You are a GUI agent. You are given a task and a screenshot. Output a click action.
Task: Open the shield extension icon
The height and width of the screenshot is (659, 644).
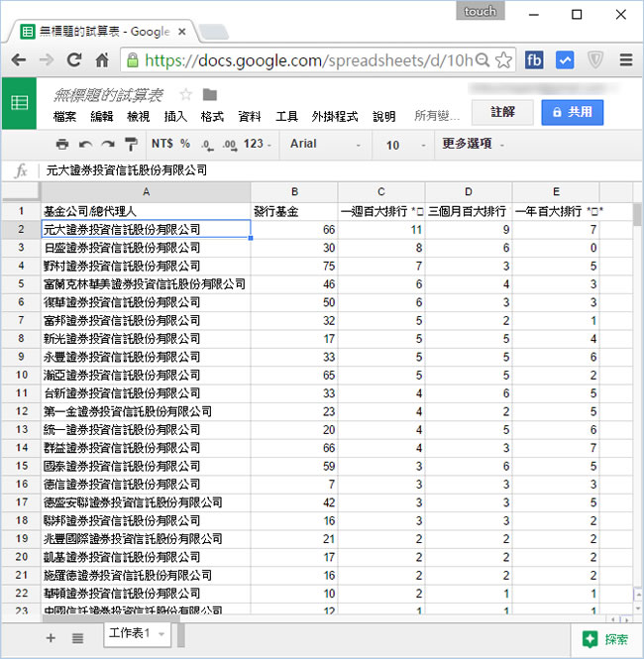[595, 60]
